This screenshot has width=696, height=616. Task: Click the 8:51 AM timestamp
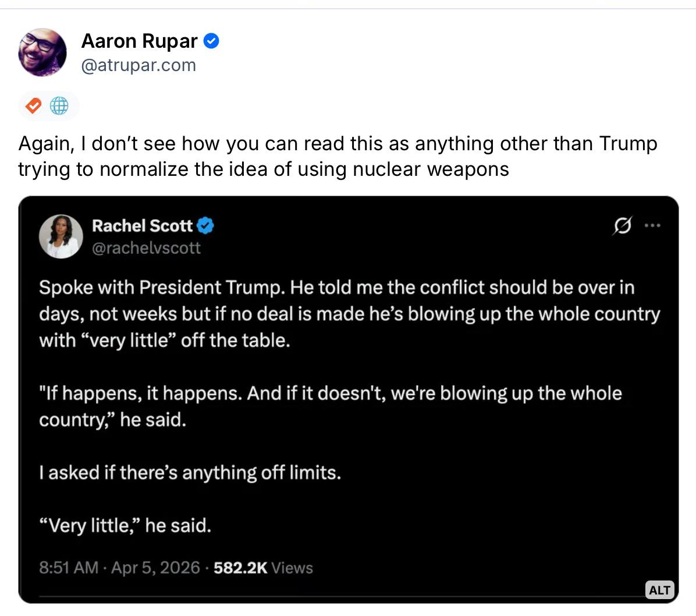point(68,568)
